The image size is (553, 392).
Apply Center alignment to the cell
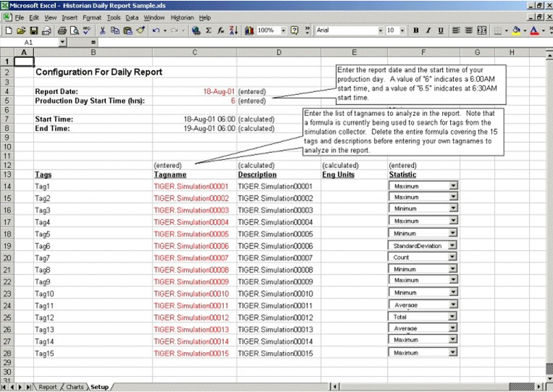coord(469,30)
